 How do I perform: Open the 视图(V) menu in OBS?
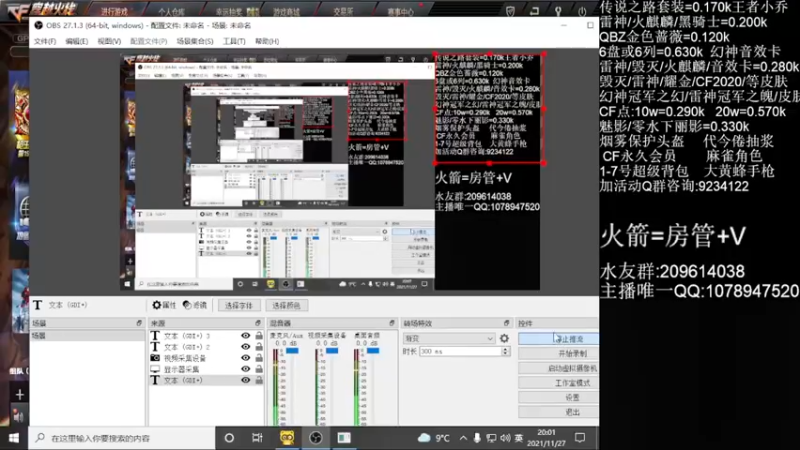click(109, 41)
